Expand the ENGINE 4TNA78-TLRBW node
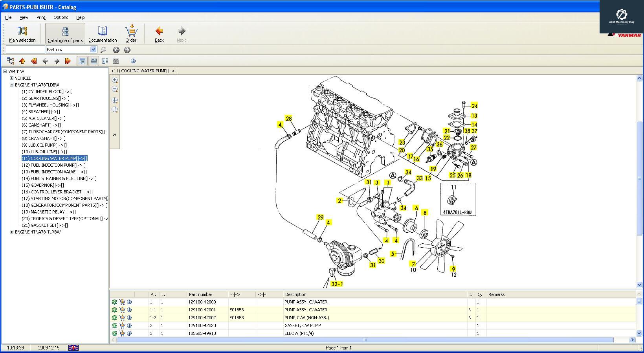This screenshot has width=644, height=353. [11, 232]
